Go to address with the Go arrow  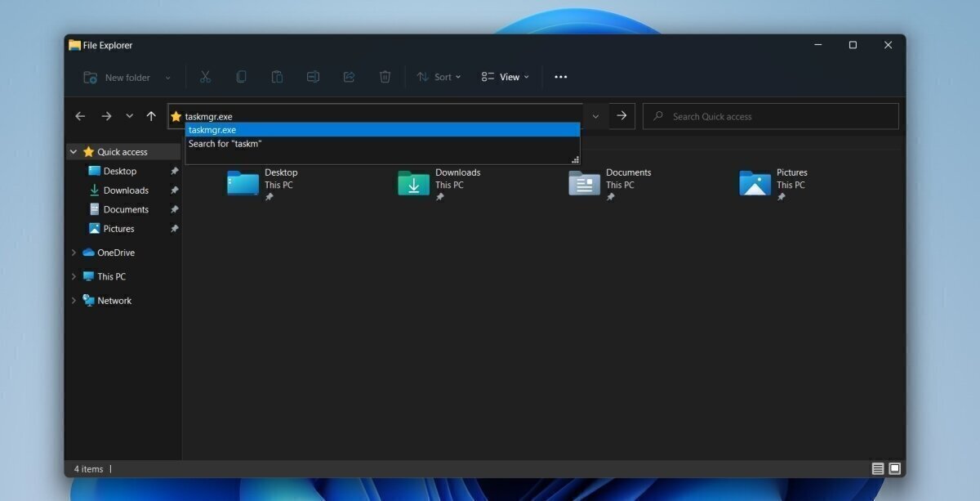621,115
